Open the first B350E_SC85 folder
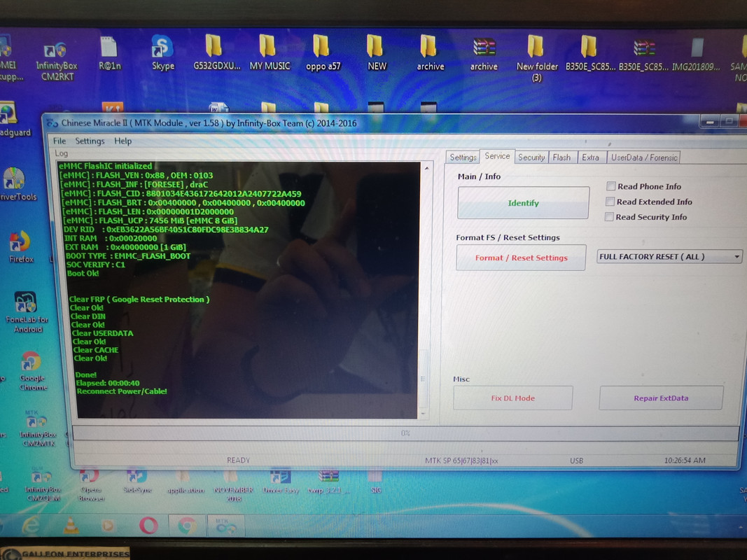Viewport: 747px width, 560px height. click(x=589, y=53)
